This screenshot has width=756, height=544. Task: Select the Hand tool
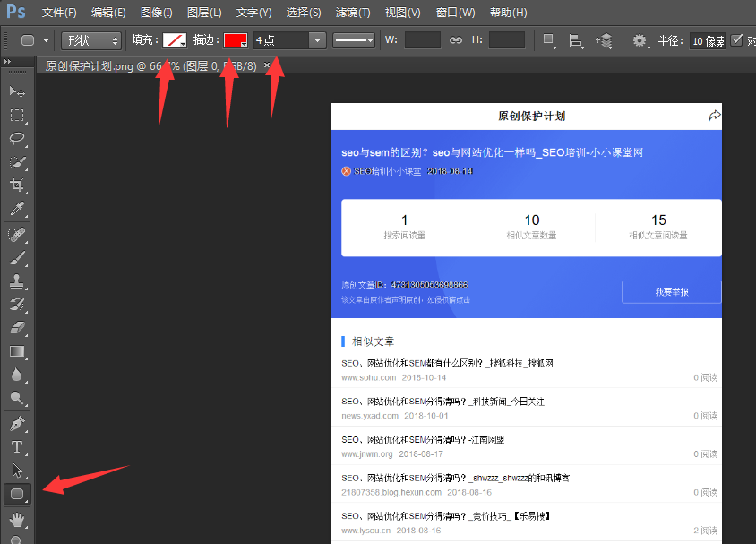(17, 520)
